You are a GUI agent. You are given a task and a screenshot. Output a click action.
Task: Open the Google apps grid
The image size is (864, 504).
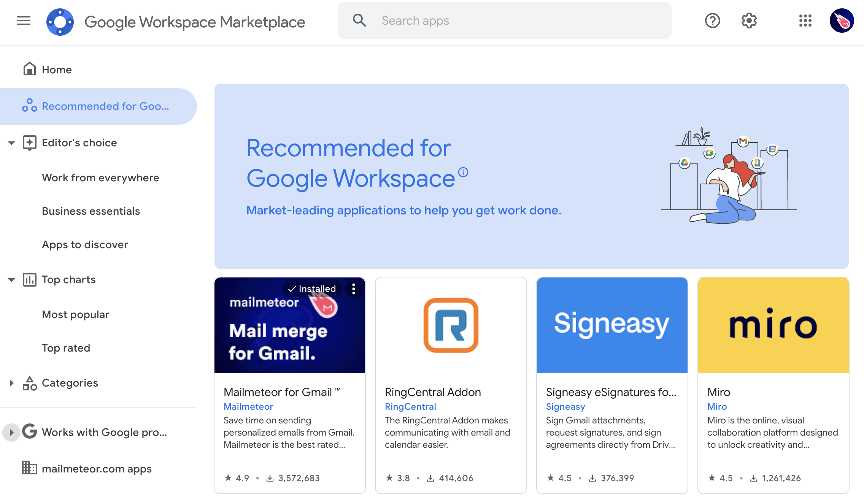point(805,21)
